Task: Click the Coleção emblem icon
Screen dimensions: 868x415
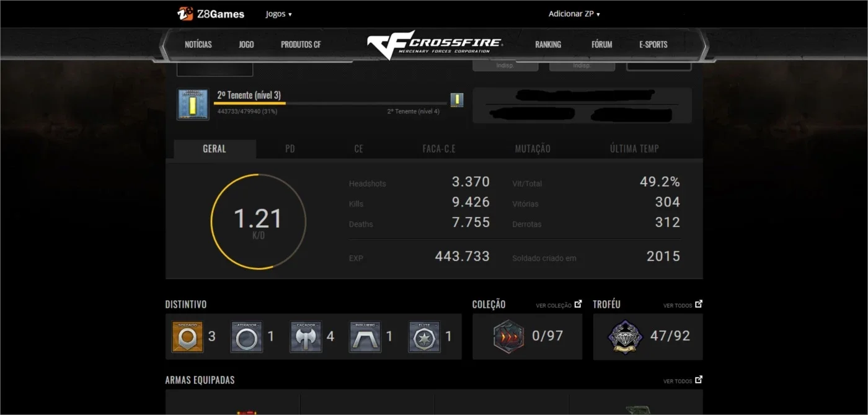Action: point(508,336)
